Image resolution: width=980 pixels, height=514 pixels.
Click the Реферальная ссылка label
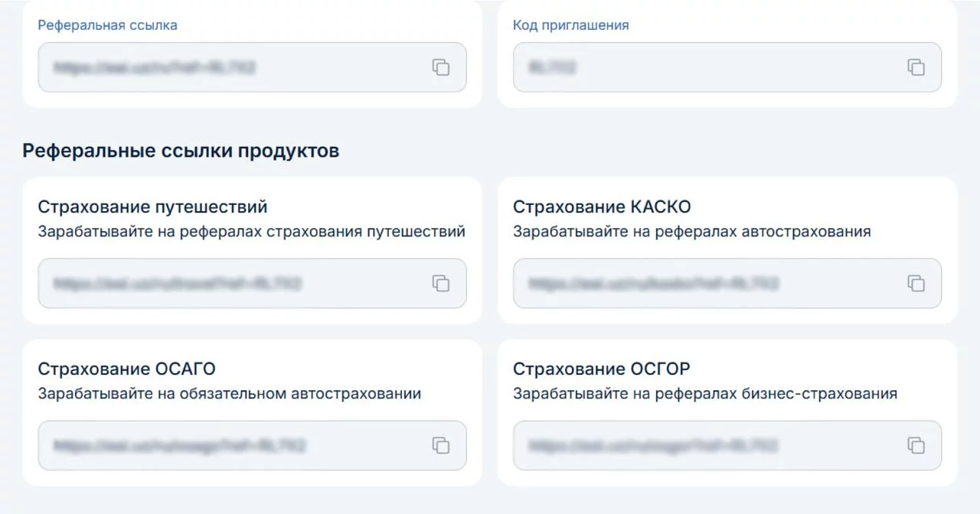tap(107, 25)
